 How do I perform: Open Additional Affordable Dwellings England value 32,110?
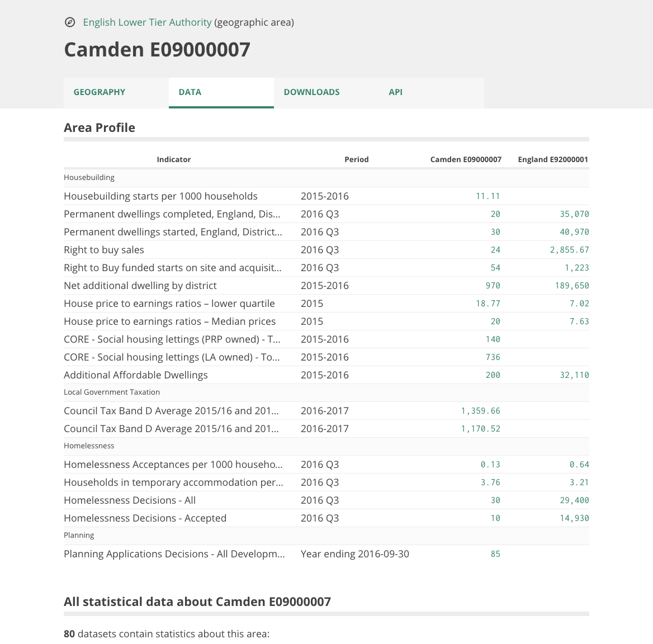tap(574, 375)
